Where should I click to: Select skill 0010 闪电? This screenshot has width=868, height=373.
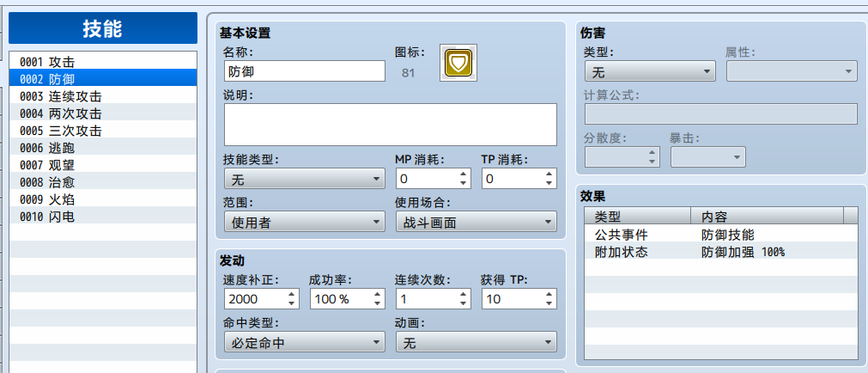pos(103,217)
